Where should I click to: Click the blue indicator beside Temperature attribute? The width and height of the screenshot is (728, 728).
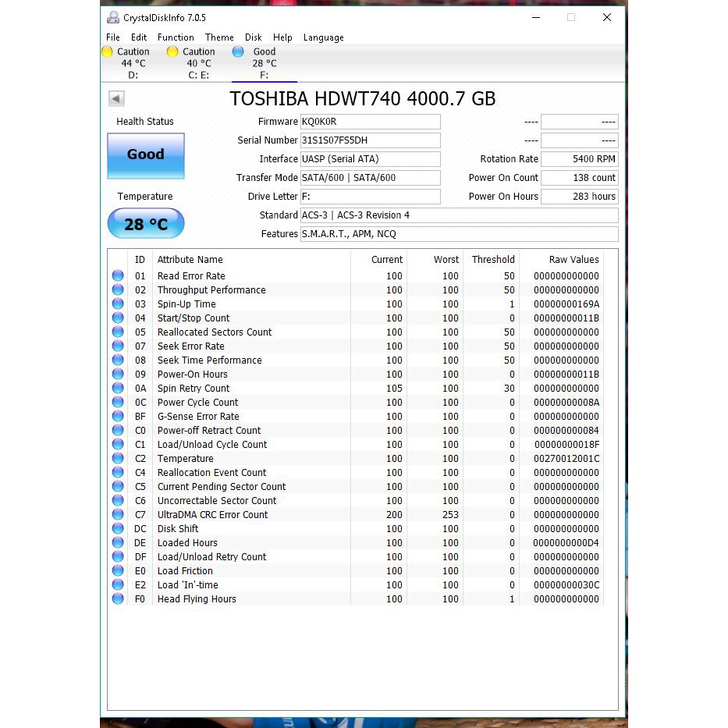pos(118,459)
